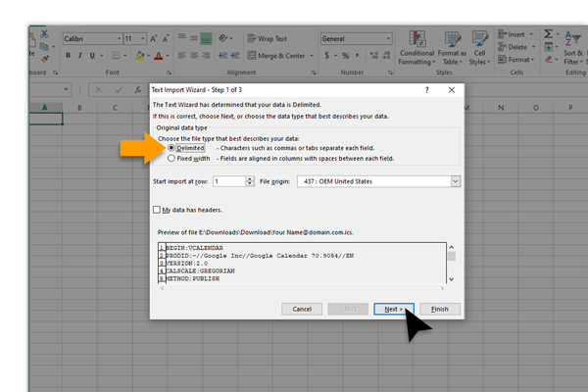Click the Borders icon in the Font group

116,56
